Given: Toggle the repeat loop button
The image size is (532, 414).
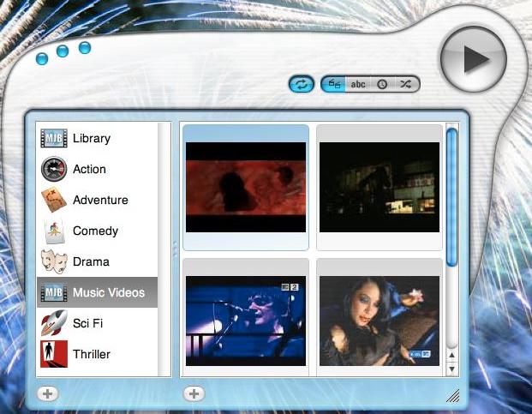Looking at the screenshot, I should coord(302,84).
